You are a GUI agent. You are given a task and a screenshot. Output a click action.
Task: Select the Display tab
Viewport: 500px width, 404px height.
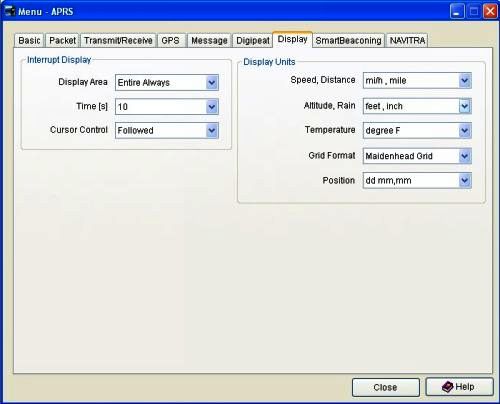(292, 39)
